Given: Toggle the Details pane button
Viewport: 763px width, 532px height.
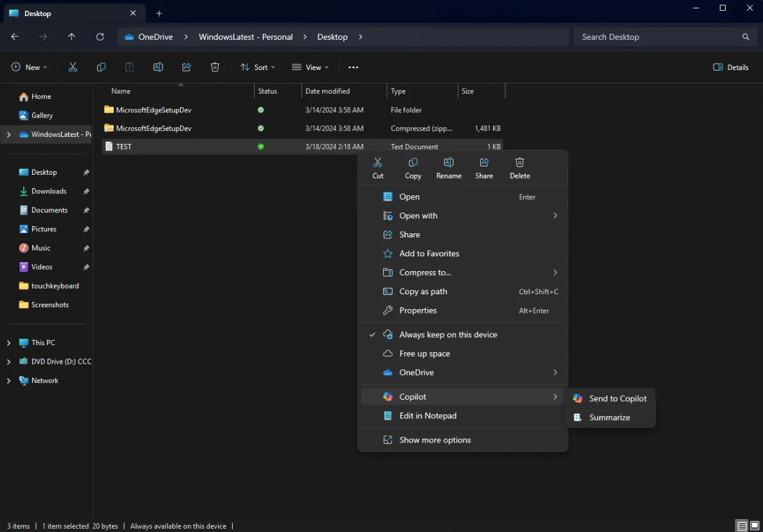Looking at the screenshot, I should [x=731, y=67].
